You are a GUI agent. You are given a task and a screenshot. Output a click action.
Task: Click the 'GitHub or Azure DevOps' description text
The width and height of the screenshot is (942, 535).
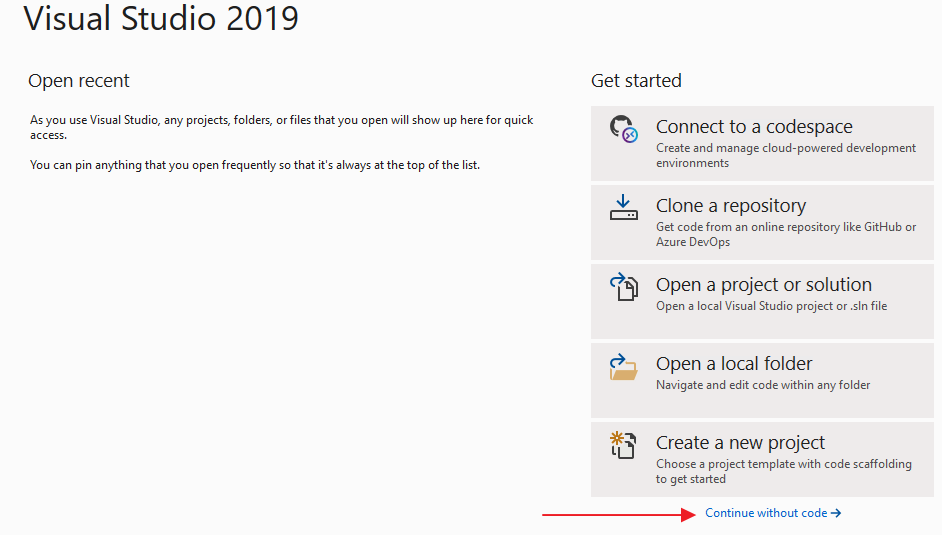point(785,234)
